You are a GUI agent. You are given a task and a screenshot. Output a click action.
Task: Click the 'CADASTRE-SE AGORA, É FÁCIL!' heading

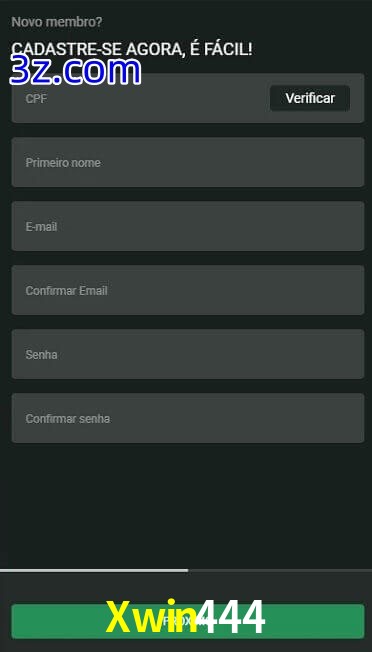[132, 49]
